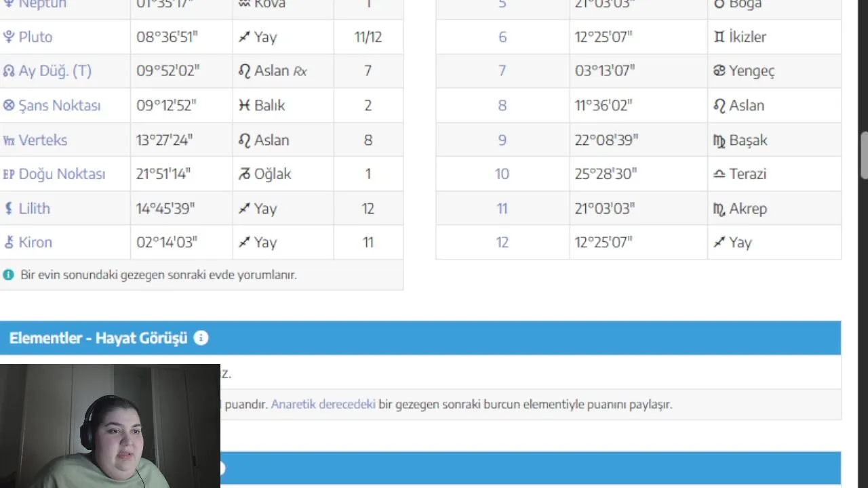Viewport: 868px width, 488px height.
Task: Open info icon beside Elementler - Hayat Görüşü
Action: click(x=201, y=338)
